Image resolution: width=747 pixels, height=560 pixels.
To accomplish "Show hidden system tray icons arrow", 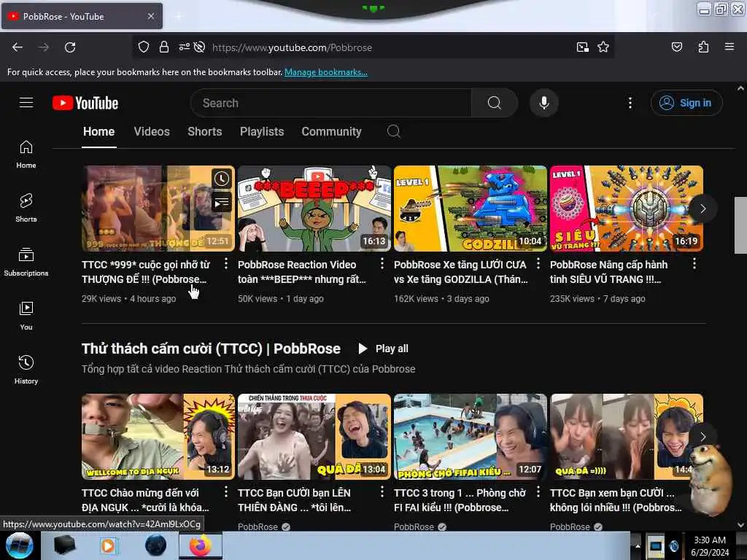I will click(x=638, y=545).
